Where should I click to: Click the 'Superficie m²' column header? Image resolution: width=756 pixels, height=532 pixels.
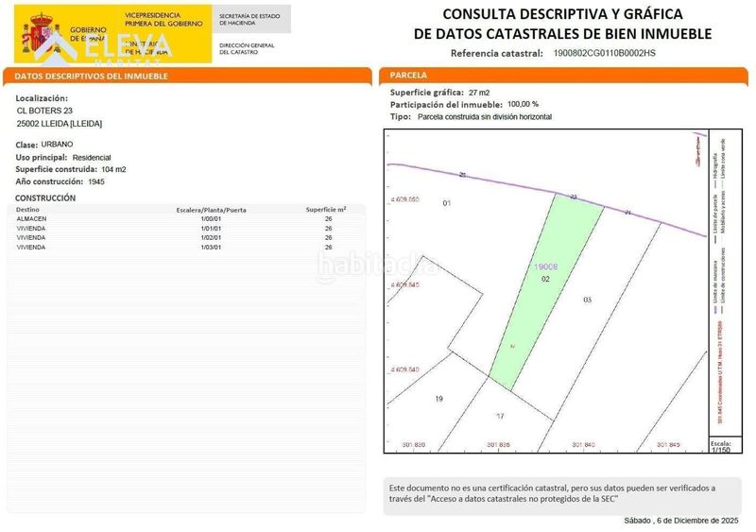pyautogui.click(x=326, y=210)
